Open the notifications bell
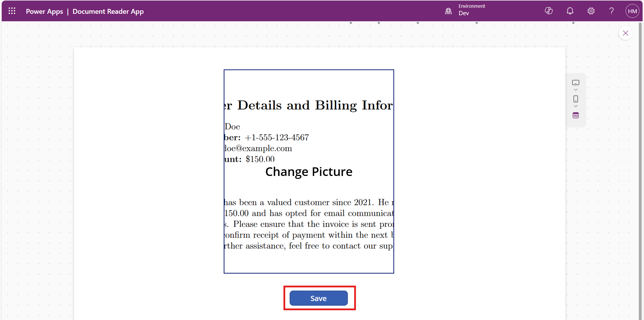 point(570,11)
